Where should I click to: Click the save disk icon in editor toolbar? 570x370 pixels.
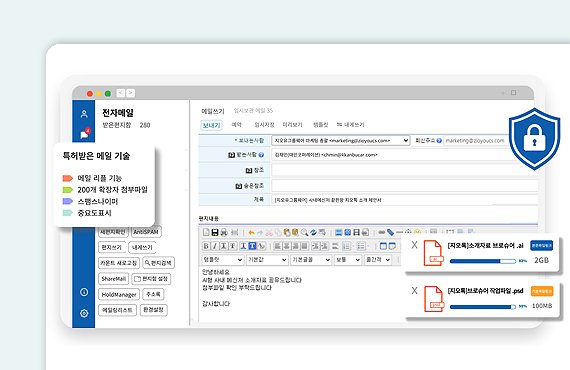215,232
